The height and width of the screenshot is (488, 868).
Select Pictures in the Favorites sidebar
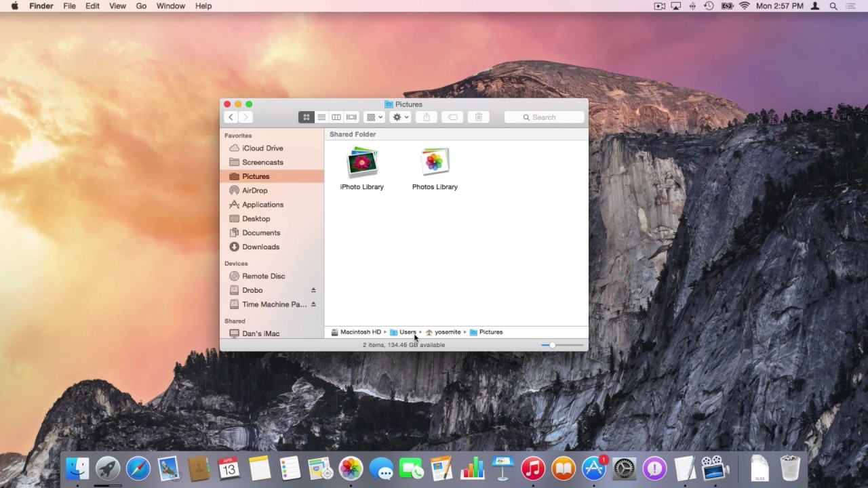(x=271, y=176)
